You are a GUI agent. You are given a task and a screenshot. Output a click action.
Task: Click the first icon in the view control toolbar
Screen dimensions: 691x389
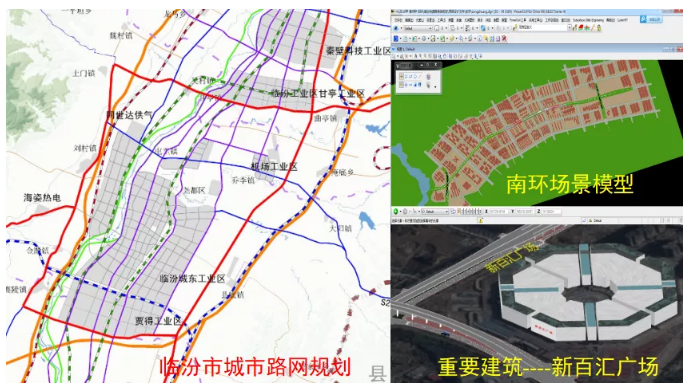pos(394,56)
